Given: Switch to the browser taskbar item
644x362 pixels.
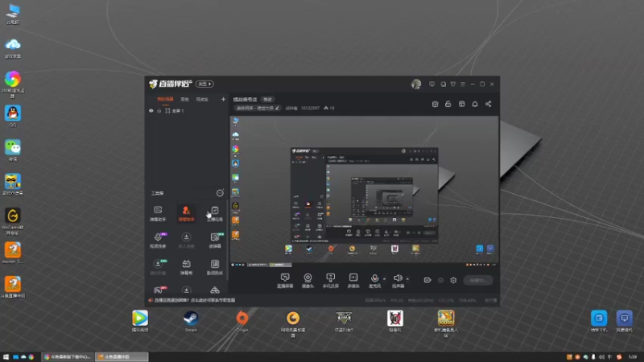Looking at the screenshot, I should [x=68, y=357].
